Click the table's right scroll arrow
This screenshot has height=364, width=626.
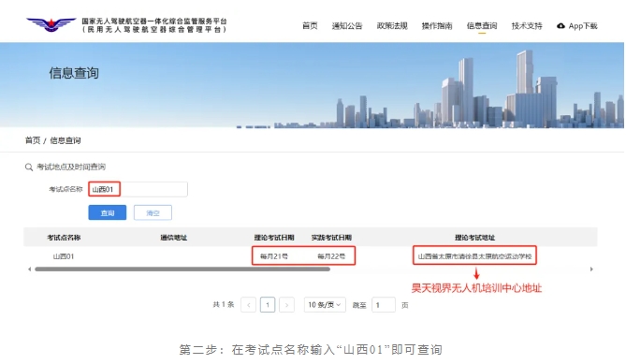tap(591, 269)
